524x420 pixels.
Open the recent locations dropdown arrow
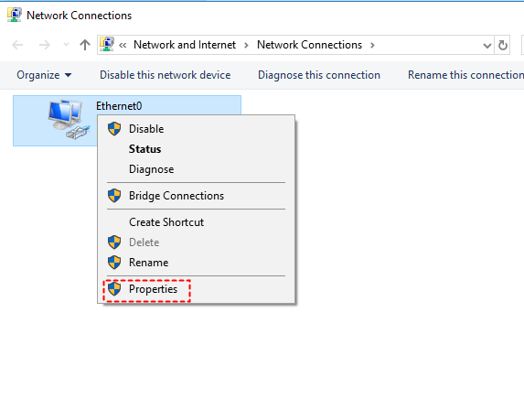[66, 45]
